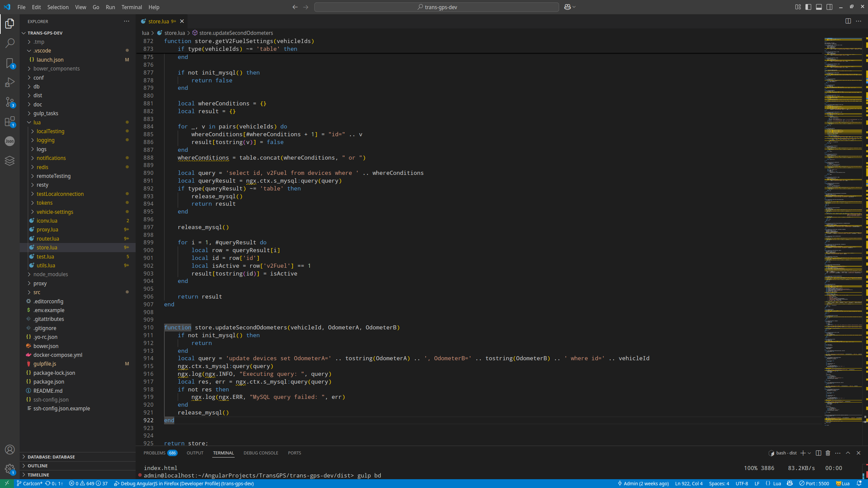Viewport: 868px width, 488px height.
Task: Open the Terminal menu
Action: tap(132, 7)
